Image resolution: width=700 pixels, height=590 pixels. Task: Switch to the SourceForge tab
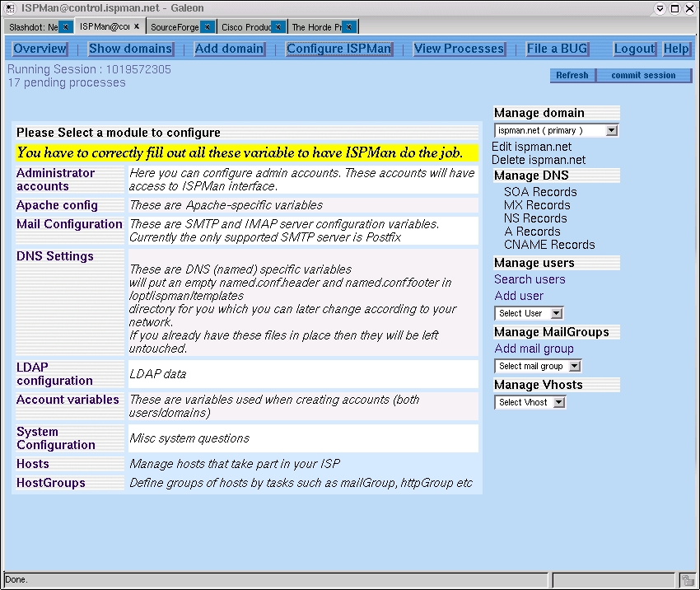pos(175,27)
